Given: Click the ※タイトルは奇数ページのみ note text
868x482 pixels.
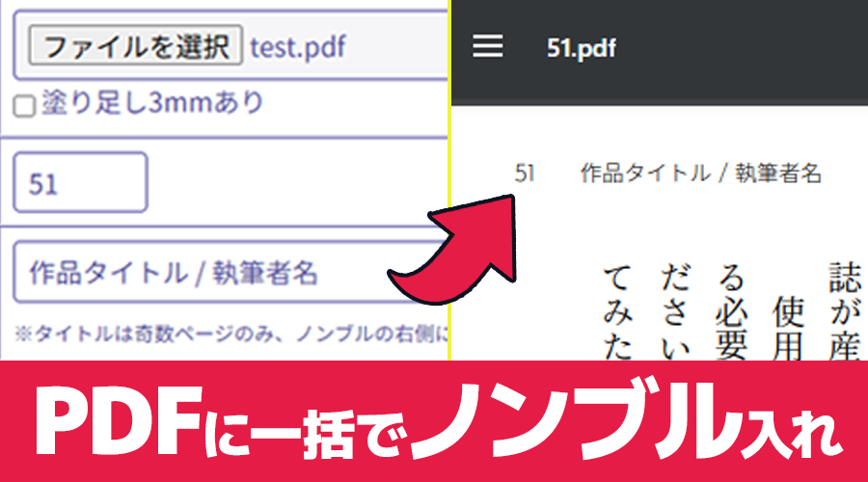Looking at the screenshot, I should pos(231,334).
